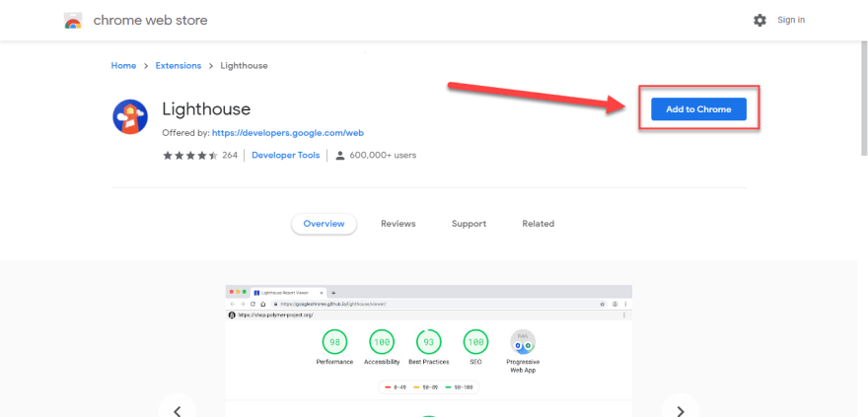Switch to the Related tab

(x=539, y=224)
